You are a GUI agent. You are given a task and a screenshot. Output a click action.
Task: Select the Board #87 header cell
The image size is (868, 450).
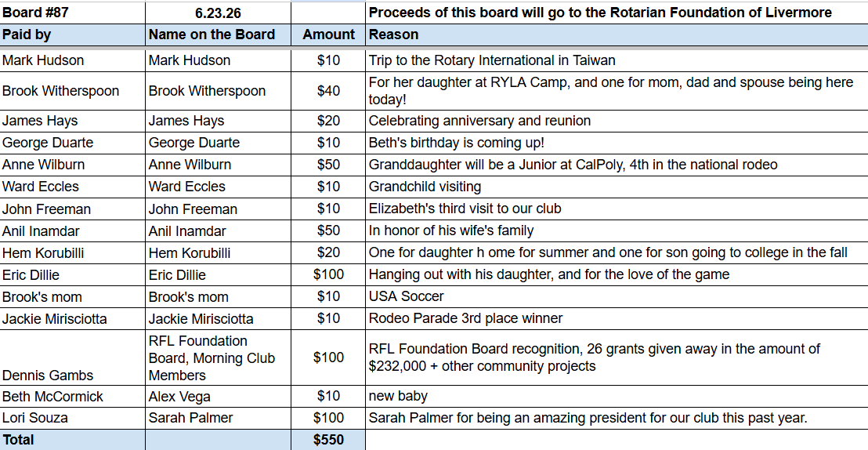(x=73, y=13)
